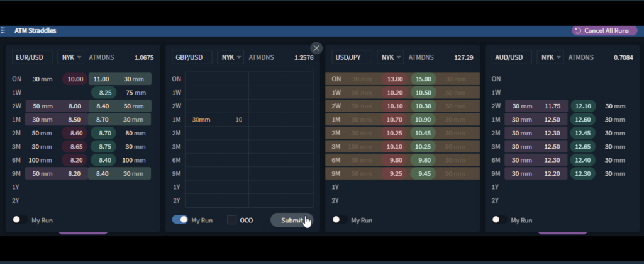Click EUR/USD spot rate 1.0675
The height and width of the screenshot is (264, 644).
click(144, 57)
